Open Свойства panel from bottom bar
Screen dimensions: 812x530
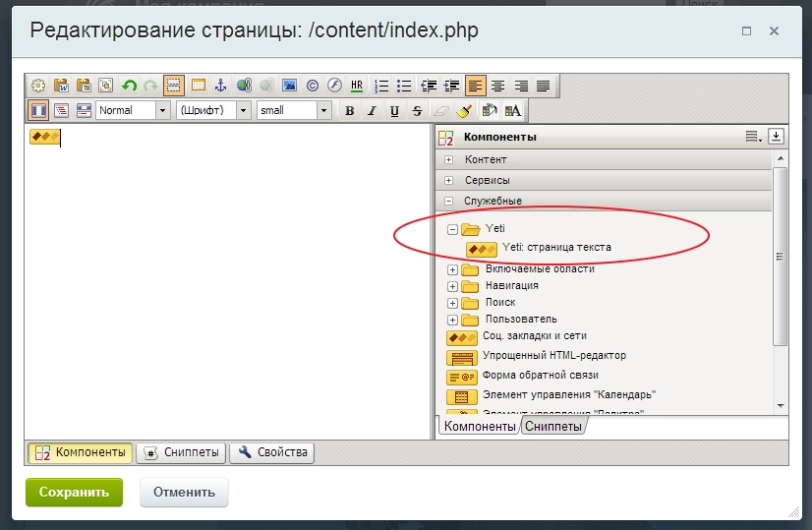click(x=272, y=452)
